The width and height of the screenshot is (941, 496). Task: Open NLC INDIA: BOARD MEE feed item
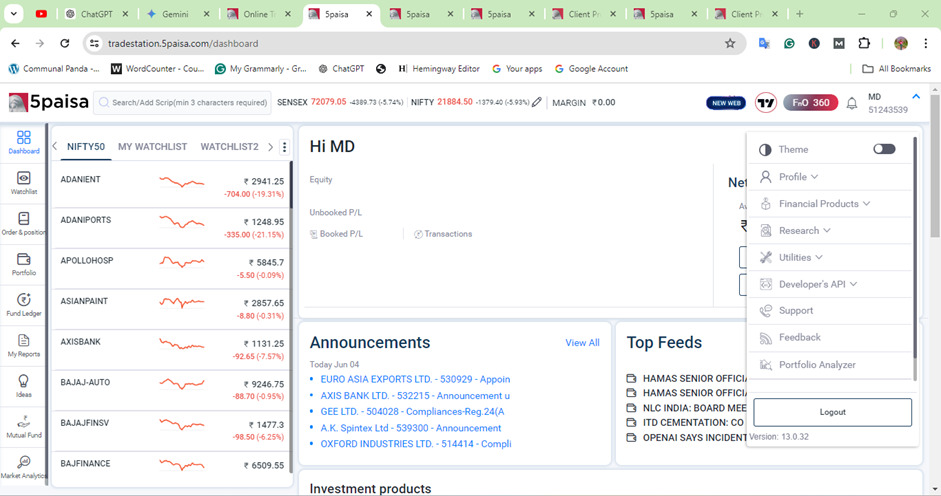[687, 408]
